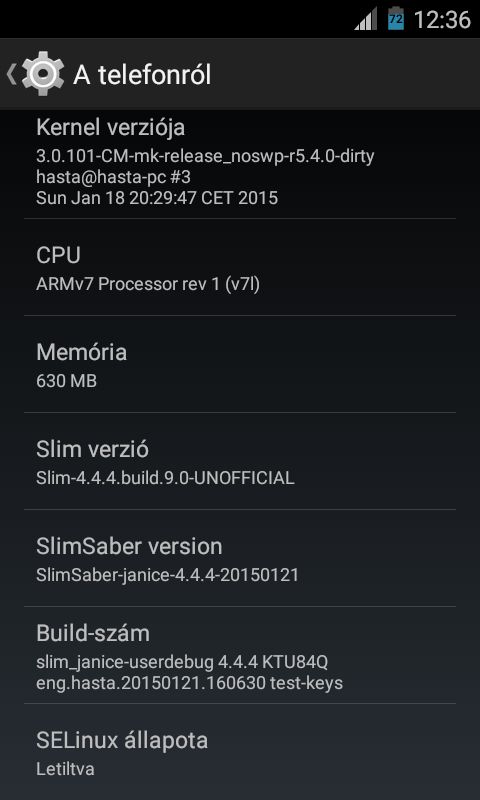Image resolution: width=480 pixels, height=800 pixels.
Task: Tap the battery icon showing 72
Action: coord(396,19)
